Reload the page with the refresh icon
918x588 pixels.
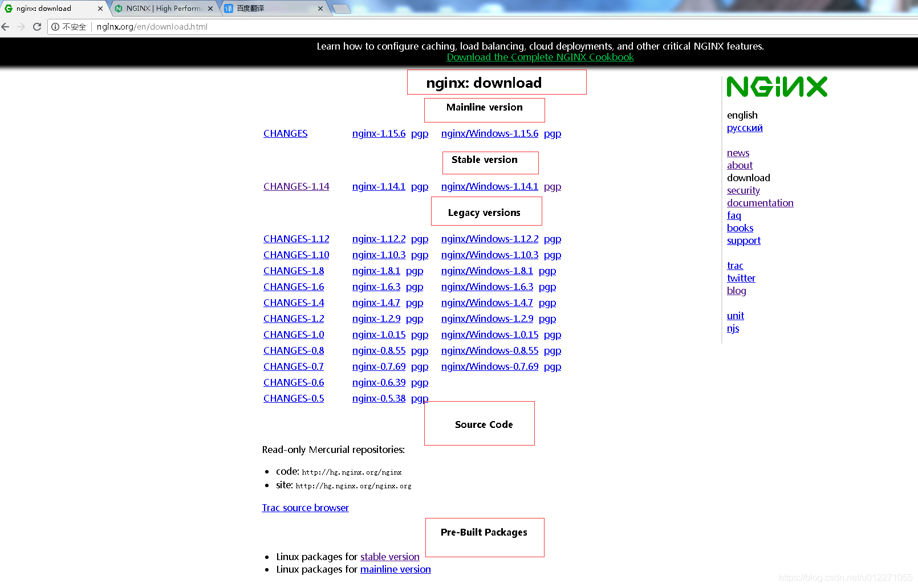pyautogui.click(x=37, y=27)
